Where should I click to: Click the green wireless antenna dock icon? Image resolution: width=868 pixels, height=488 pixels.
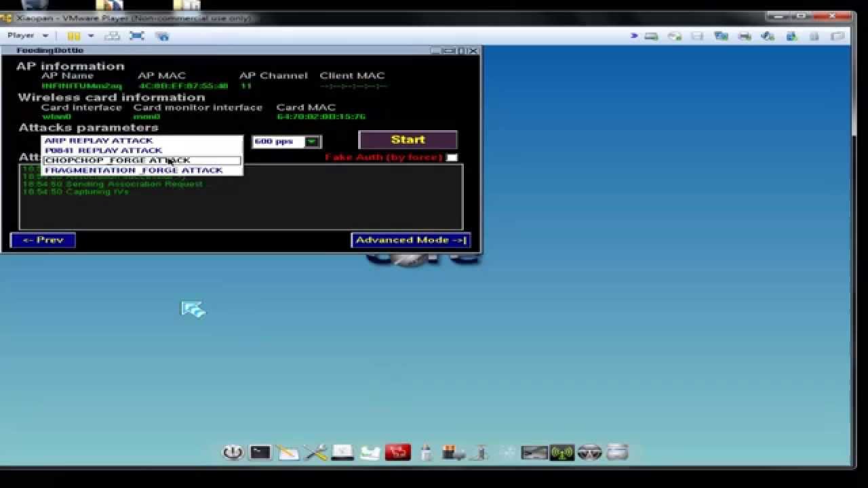pyautogui.click(x=562, y=452)
